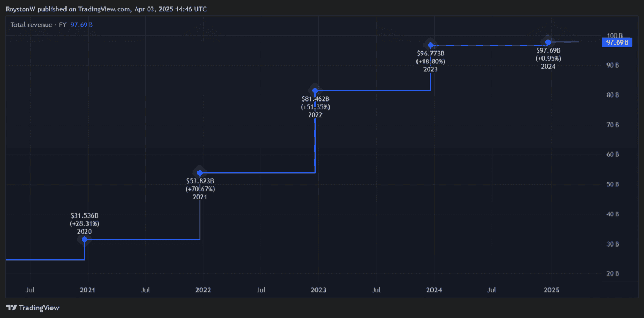Click the TradingView logo icon

tap(11, 308)
